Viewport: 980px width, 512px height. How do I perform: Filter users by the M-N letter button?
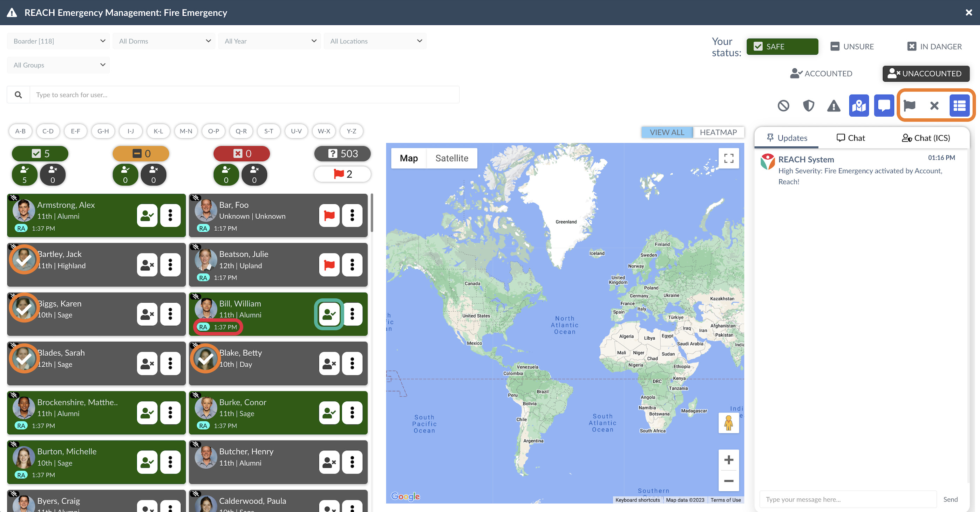coord(186,131)
